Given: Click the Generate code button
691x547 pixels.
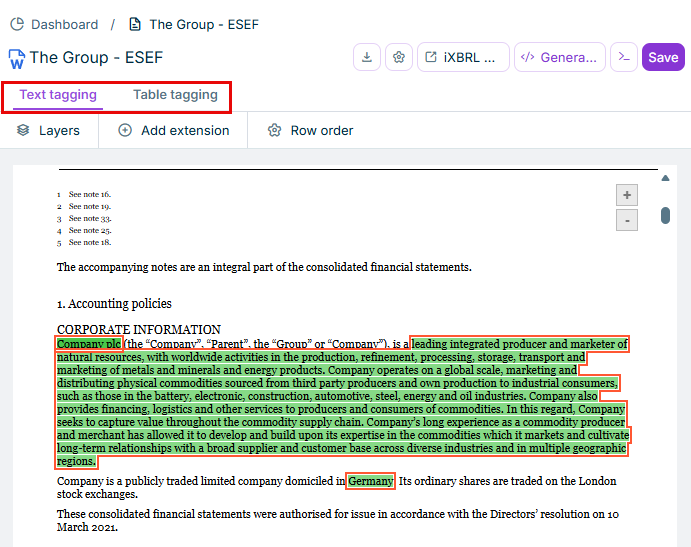Looking at the screenshot, I should tap(560, 57).
